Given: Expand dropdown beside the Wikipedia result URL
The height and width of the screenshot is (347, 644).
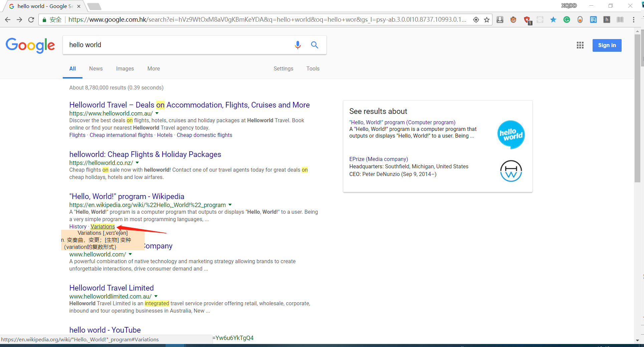Looking at the screenshot, I should [230, 205].
